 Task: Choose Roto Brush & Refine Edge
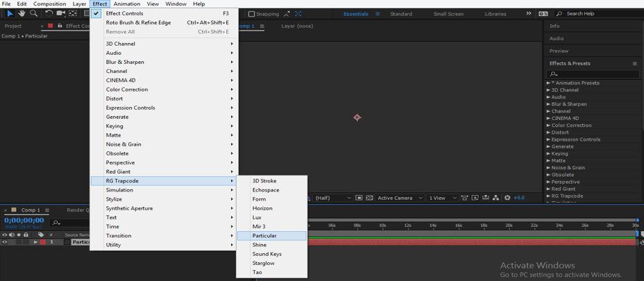(164, 23)
